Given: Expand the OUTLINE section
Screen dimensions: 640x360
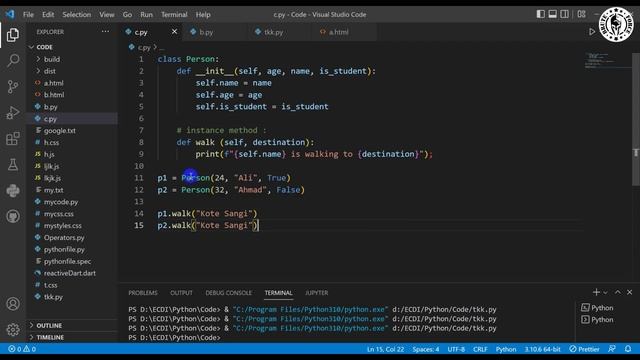Looking at the screenshot, I should click(x=73, y=325).
